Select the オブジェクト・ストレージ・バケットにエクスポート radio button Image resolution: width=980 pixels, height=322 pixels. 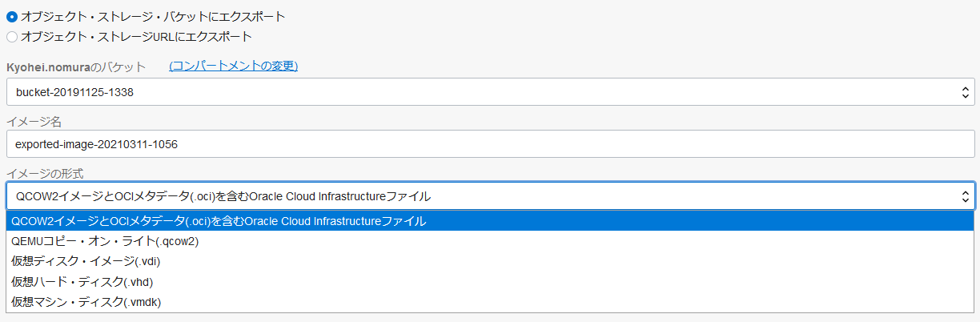[11, 17]
